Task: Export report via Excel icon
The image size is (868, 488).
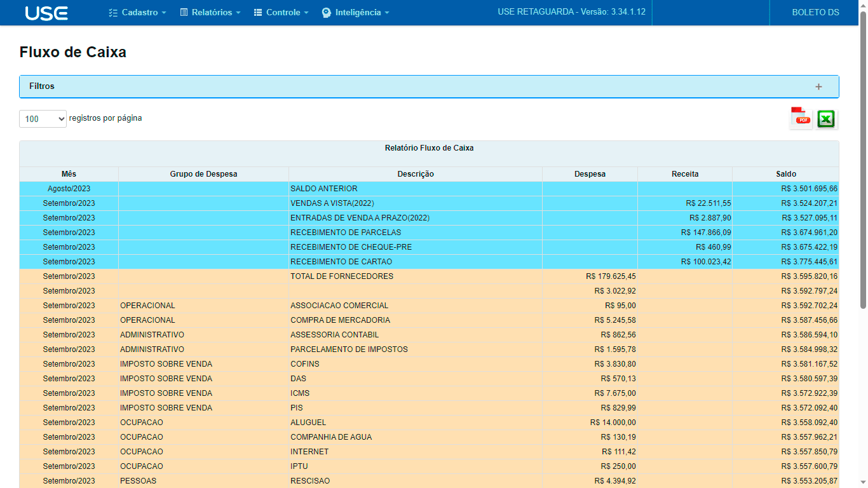Action: [826, 119]
